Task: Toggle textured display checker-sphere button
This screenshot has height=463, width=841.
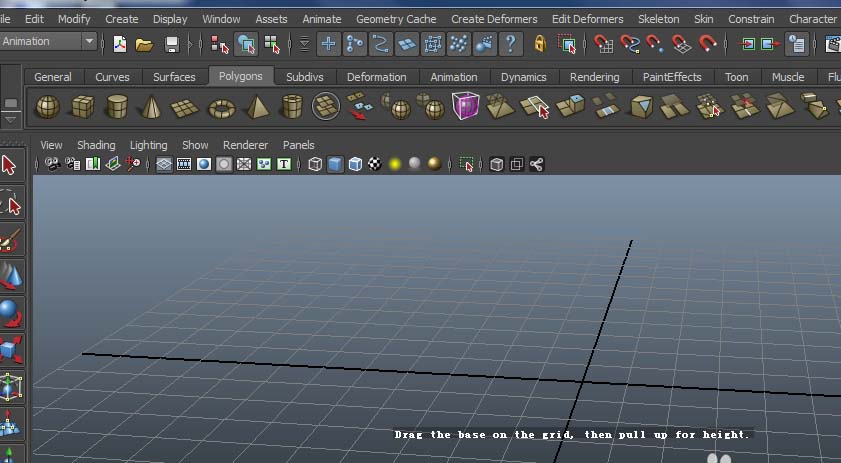Action: pos(375,164)
